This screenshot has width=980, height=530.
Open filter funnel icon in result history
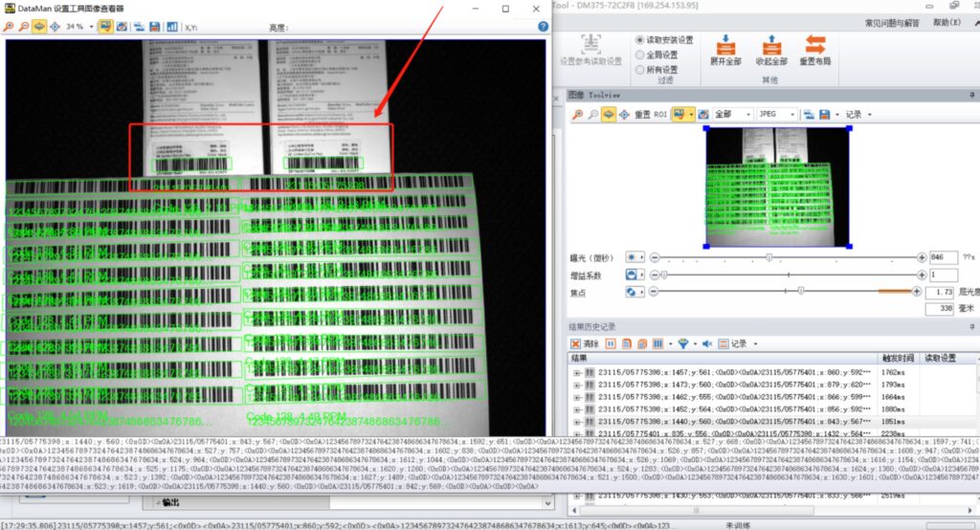coord(683,343)
